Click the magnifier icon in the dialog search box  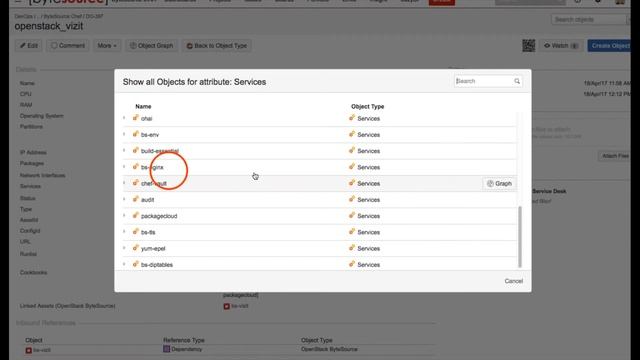coord(517,81)
